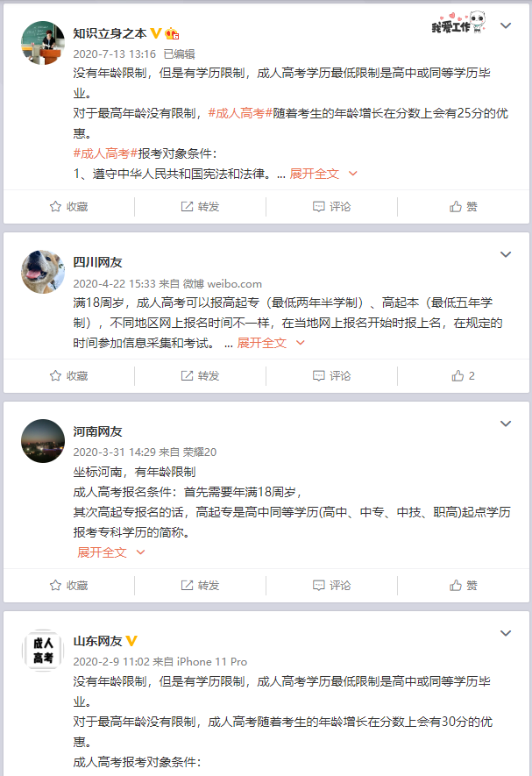Like the 河南网友 post
Screen dimensions: 532x776
click(x=456, y=585)
